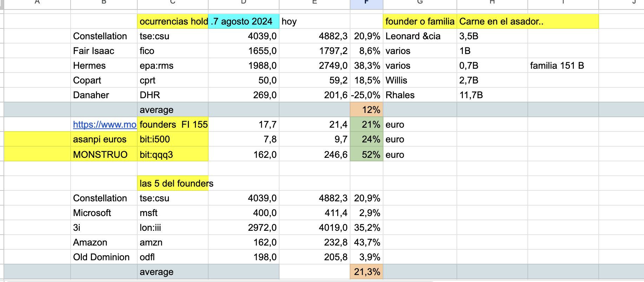Click the '3i' company cell

[104, 228]
